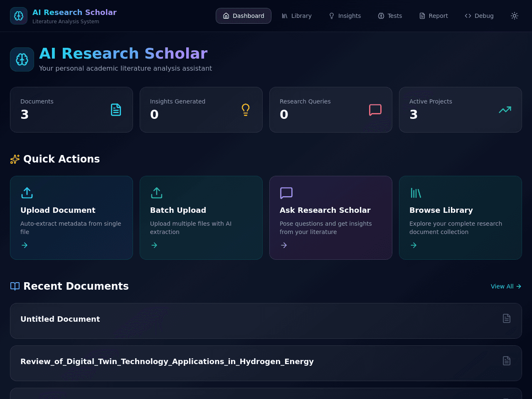
Task: Click the file icon on Untitled Document row
Action: point(507,318)
